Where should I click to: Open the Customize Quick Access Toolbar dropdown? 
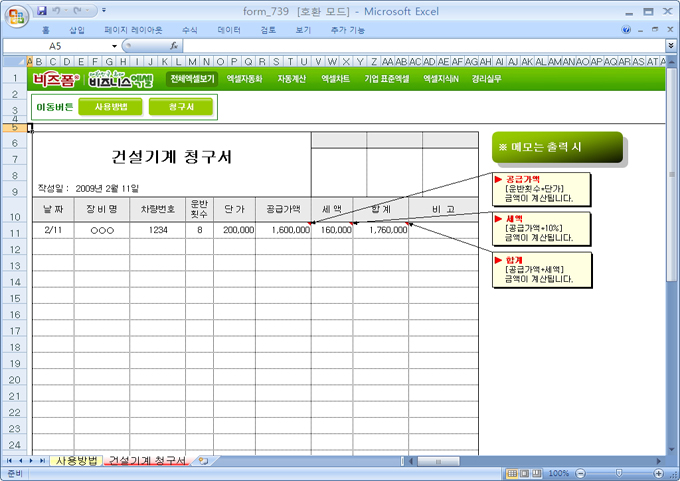(104, 10)
